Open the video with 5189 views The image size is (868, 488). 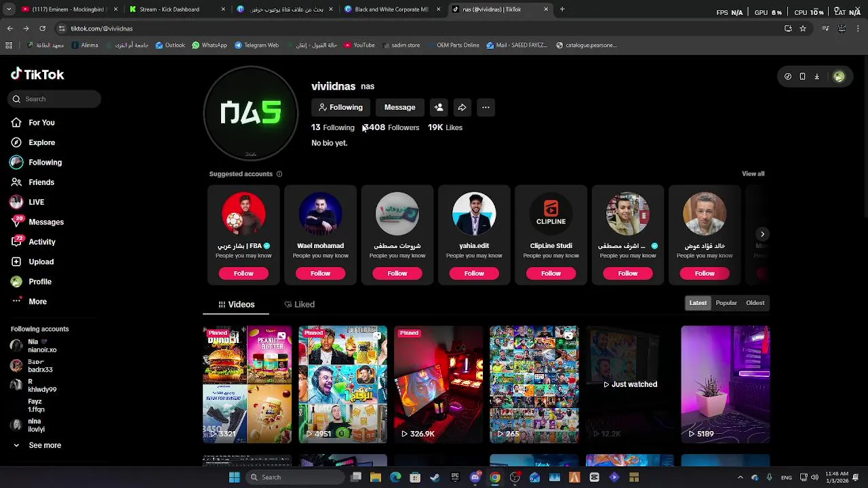pyautogui.click(x=726, y=384)
